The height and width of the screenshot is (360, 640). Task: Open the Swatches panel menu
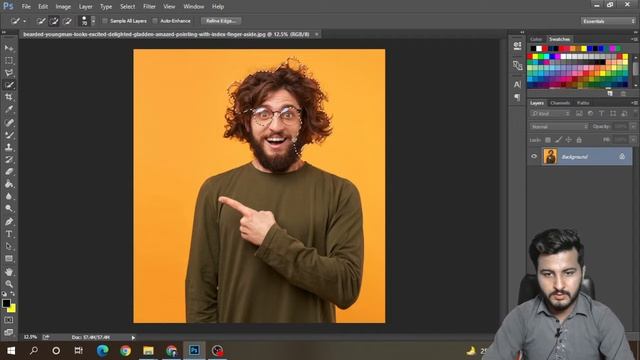[634, 39]
